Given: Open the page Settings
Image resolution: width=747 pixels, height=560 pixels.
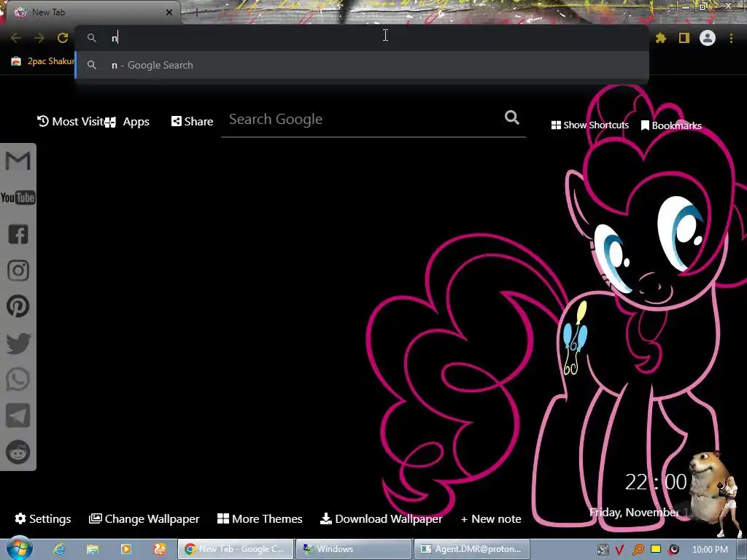Looking at the screenshot, I should click(x=43, y=518).
